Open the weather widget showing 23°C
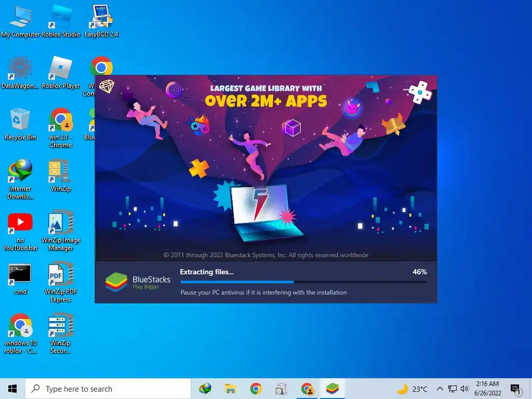 point(412,389)
